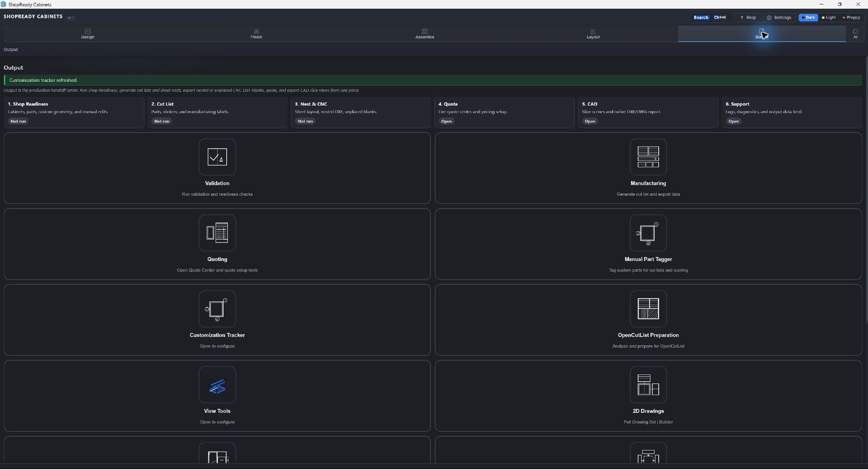This screenshot has height=469, width=868.
Task: Click the Design tab icon
Action: pos(88,31)
